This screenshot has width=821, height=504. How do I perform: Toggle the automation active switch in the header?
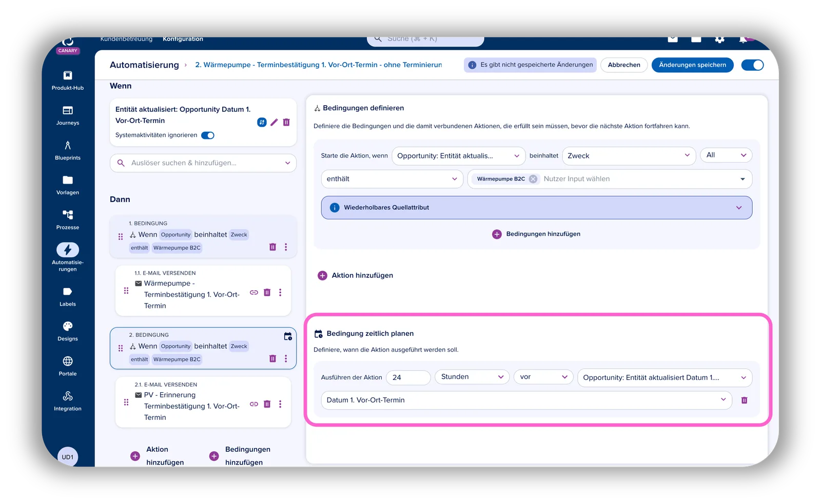pos(753,65)
